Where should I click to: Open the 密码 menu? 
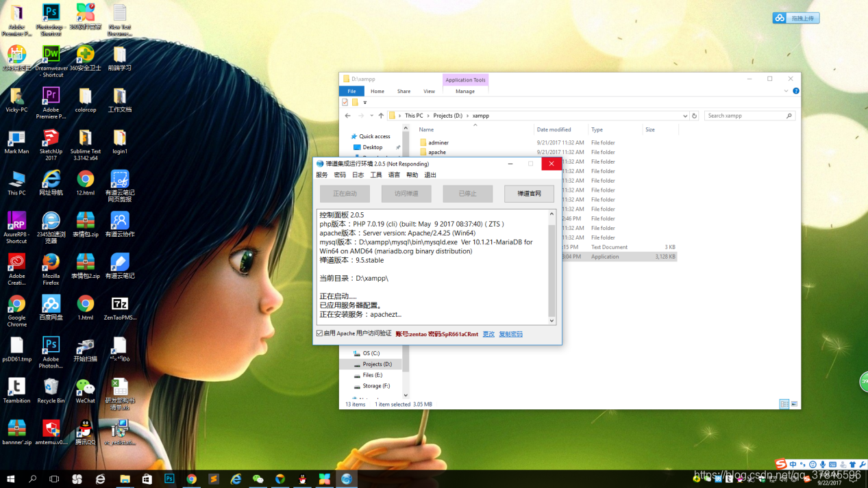[340, 175]
